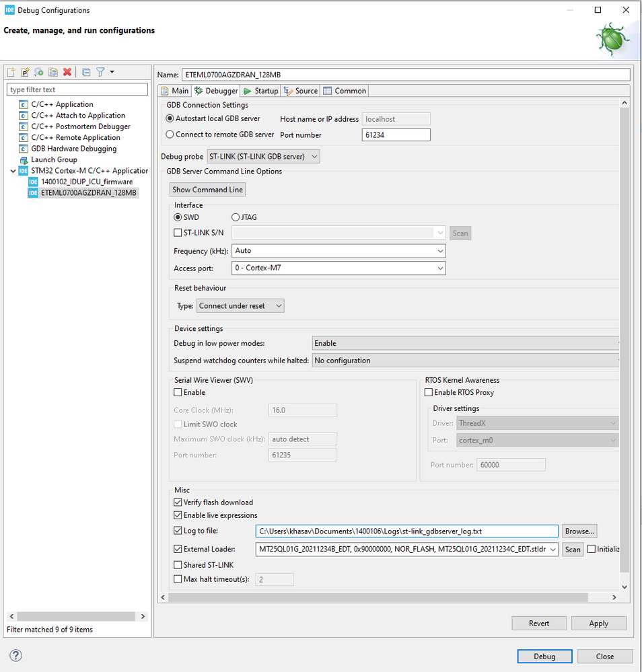Click the Debug button
Image resolution: width=642 pixels, height=672 pixels.
(544, 656)
